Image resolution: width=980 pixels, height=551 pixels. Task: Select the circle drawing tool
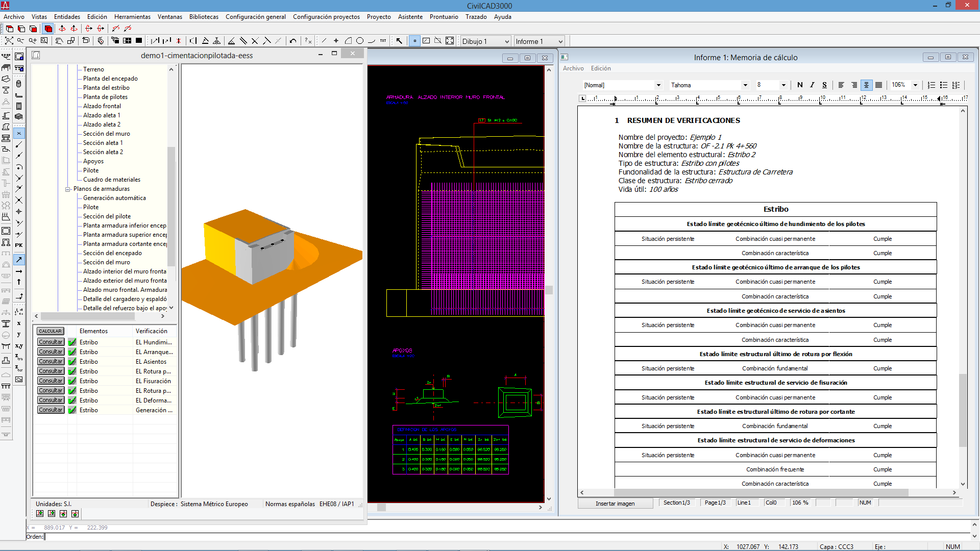pos(360,41)
